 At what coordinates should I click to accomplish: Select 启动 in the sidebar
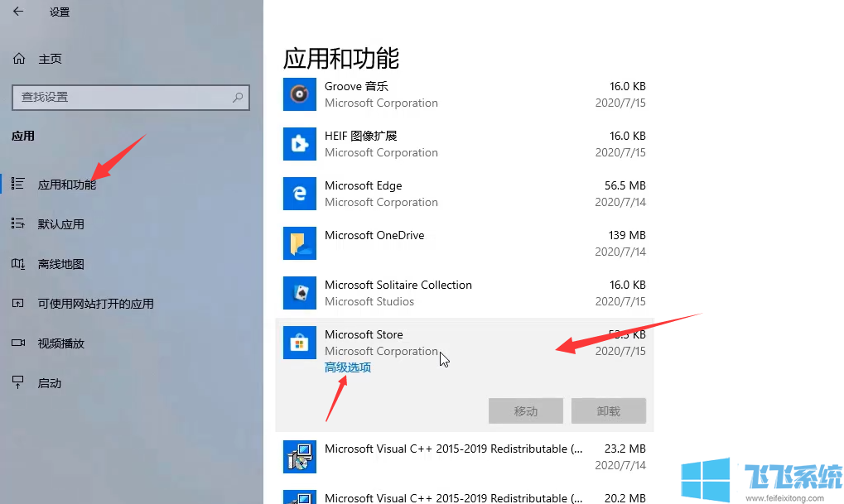pyautogui.click(x=50, y=382)
